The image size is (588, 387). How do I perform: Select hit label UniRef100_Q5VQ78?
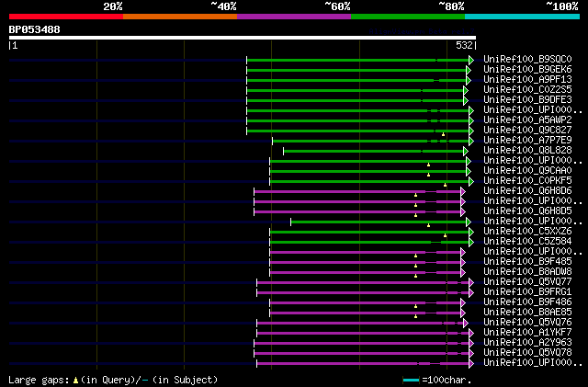[527, 353]
